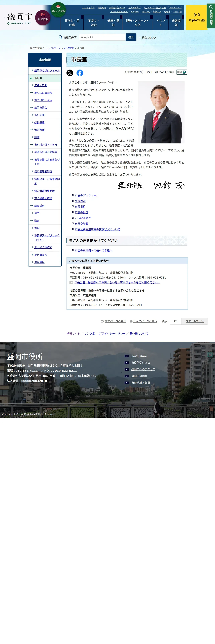The width and height of the screenshot is (215, 644).
Task: Open 所信表明 link
Action: point(80,201)
